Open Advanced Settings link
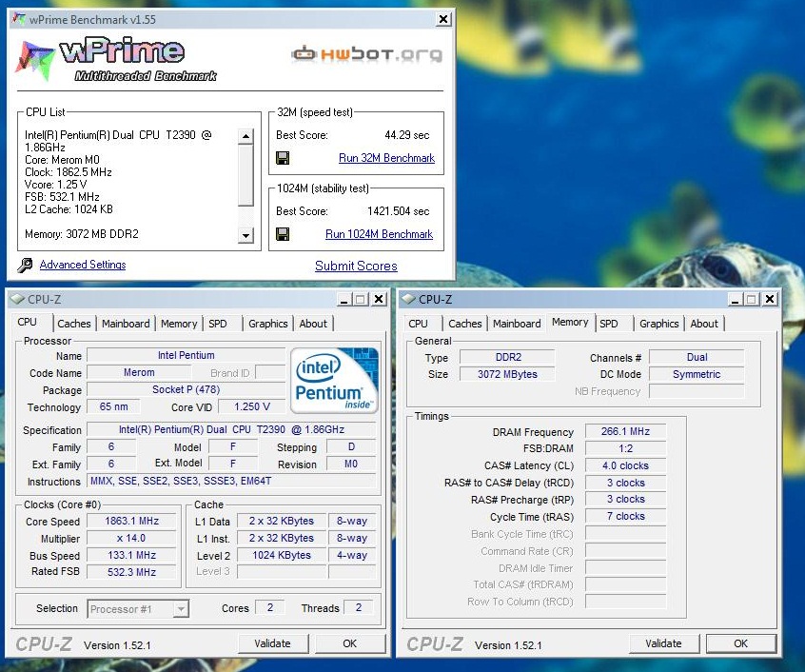Image resolution: width=805 pixels, height=672 pixels. 83,265
